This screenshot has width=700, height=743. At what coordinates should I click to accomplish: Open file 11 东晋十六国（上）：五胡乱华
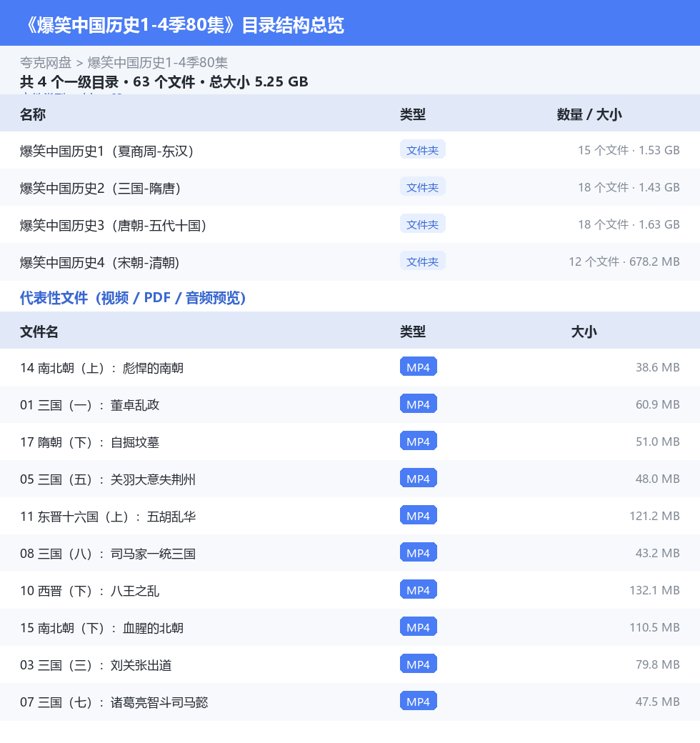coord(108,517)
